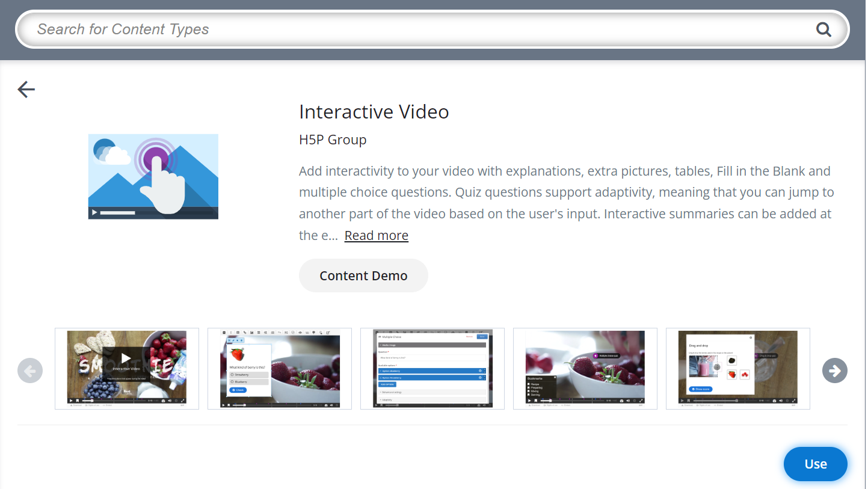
Task: Open the Multiple Choice editor form screenshot
Action: click(x=432, y=369)
